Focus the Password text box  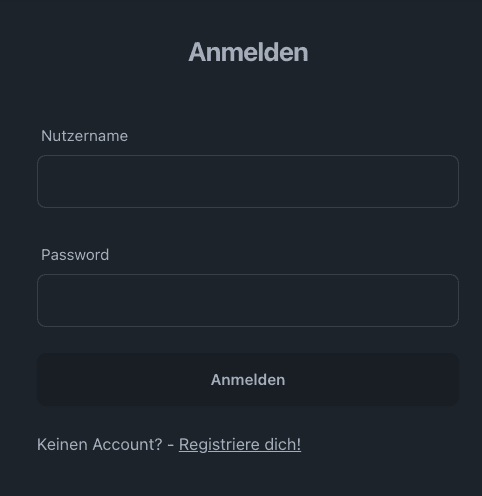click(x=248, y=300)
